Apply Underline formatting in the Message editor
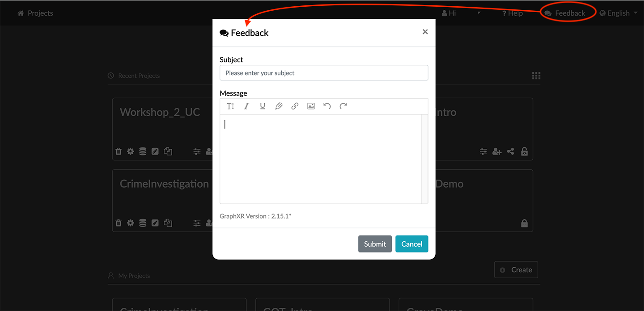 pyautogui.click(x=263, y=106)
